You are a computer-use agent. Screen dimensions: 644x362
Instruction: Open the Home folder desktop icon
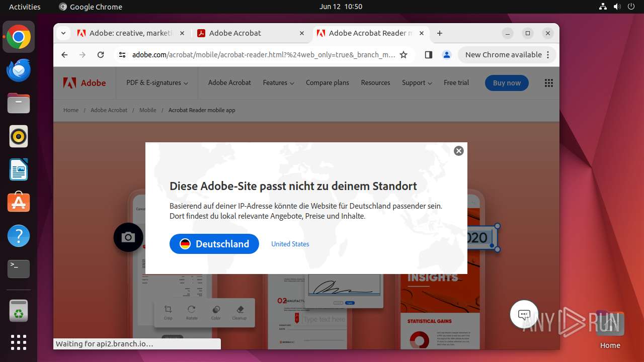tap(610, 330)
